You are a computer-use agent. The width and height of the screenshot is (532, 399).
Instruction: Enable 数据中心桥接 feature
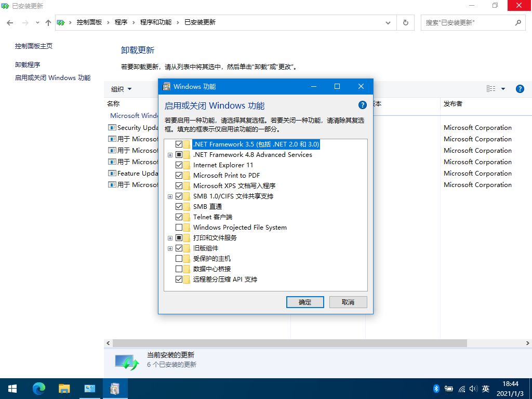(x=179, y=269)
